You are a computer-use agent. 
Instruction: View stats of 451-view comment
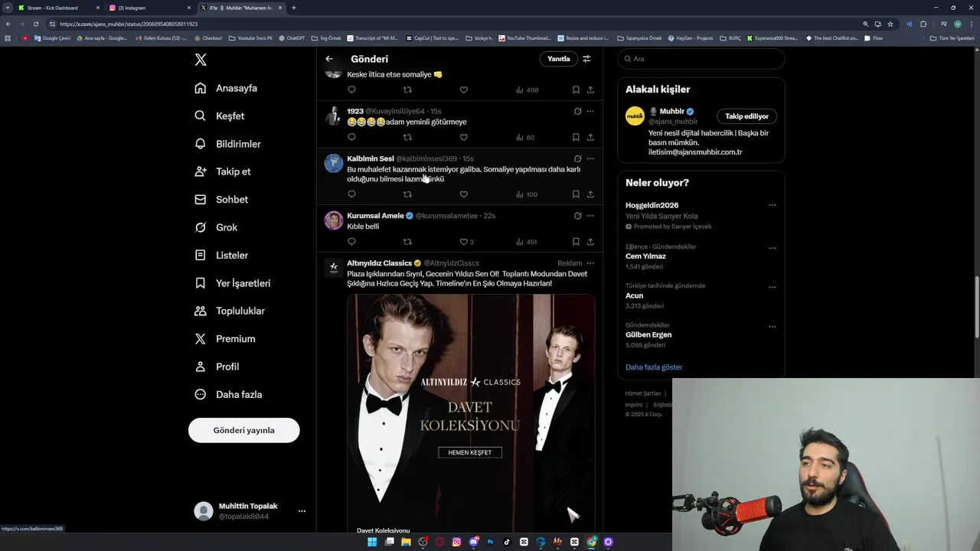click(x=527, y=242)
